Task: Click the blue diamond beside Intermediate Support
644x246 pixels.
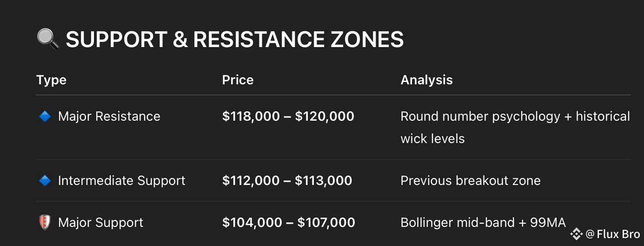Action: click(44, 180)
